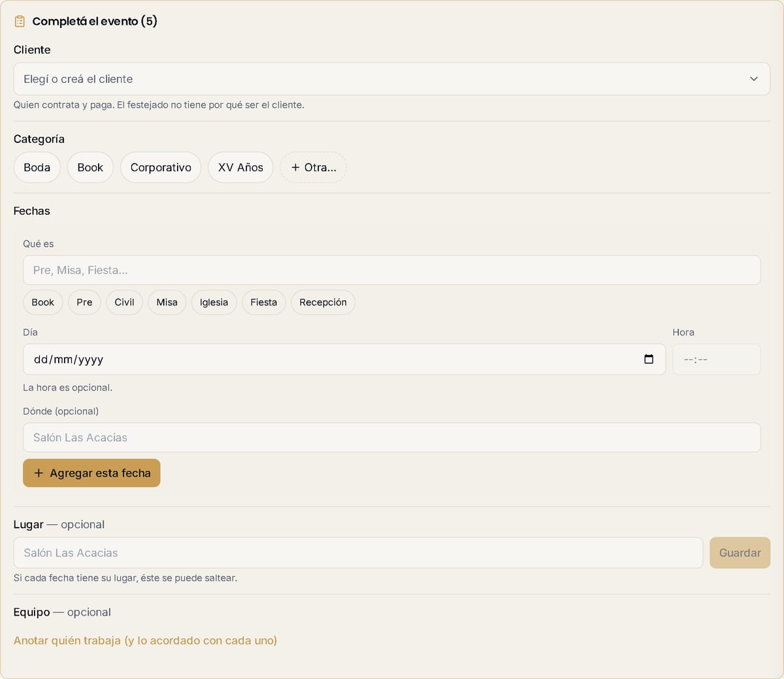This screenshot has height=679, width=784.
Task: Click the 'La hora es opcional.' note
Action: [x=67, y=388]
